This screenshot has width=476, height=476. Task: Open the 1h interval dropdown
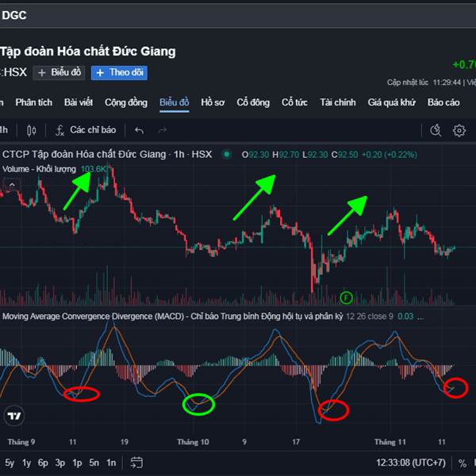point(4,130)
